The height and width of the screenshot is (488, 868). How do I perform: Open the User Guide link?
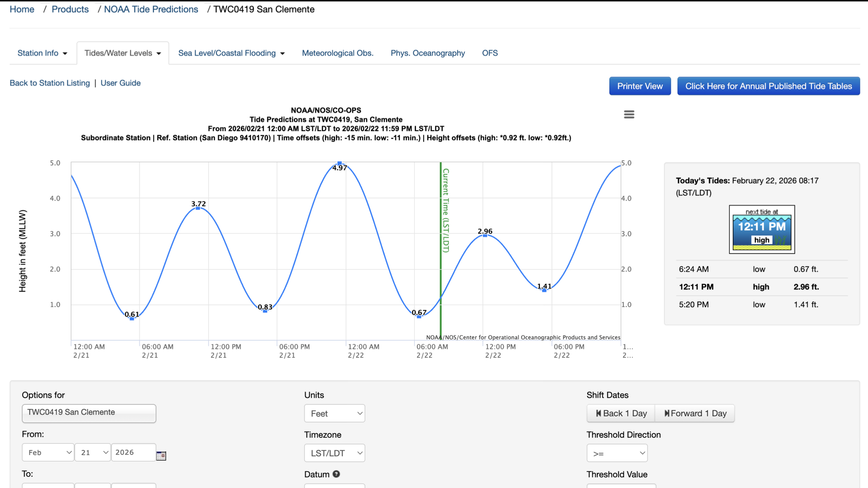pos(120,83)
